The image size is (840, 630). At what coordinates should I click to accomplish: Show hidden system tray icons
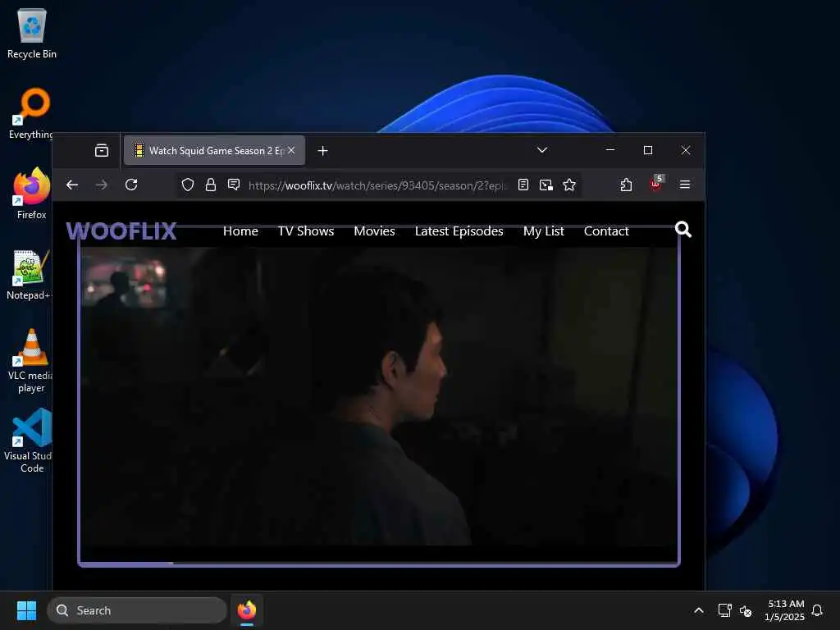[x=699, y=610]
